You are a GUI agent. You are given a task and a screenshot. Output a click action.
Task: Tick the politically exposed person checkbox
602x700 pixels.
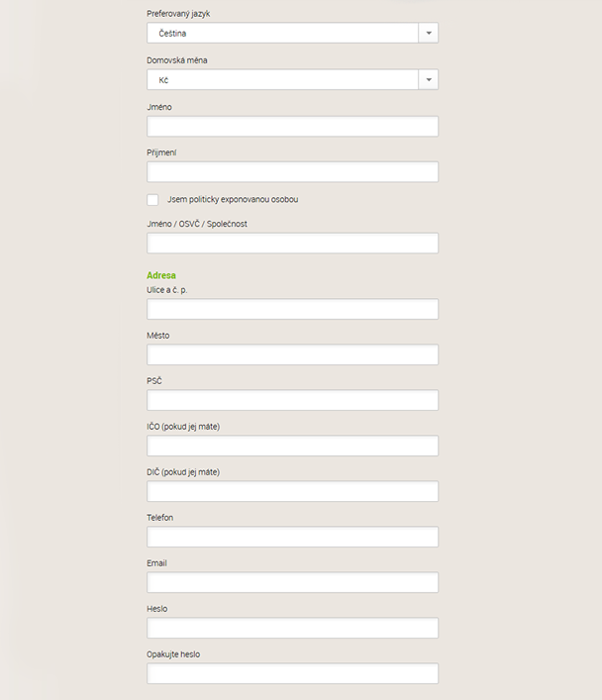click(x=152, y=200)
